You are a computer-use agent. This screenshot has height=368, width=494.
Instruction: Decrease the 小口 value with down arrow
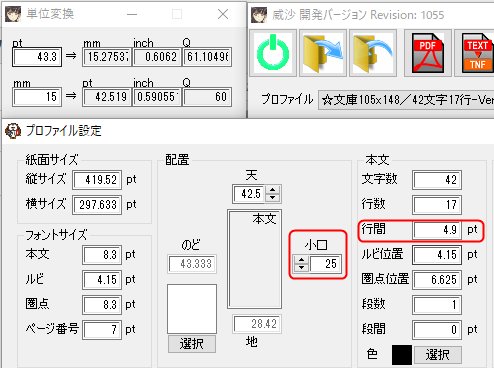coord(301,268)
